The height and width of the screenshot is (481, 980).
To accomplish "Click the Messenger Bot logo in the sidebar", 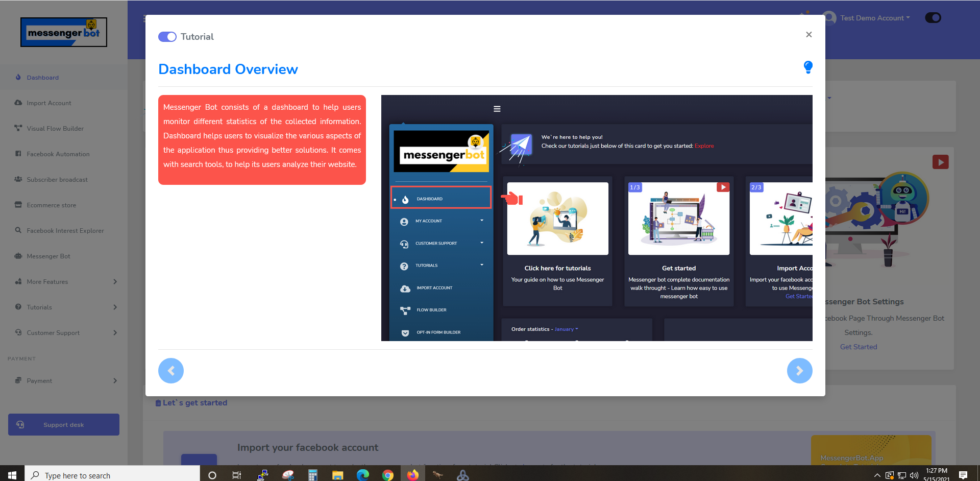I will pyautogui.click(x=64, y=32).
